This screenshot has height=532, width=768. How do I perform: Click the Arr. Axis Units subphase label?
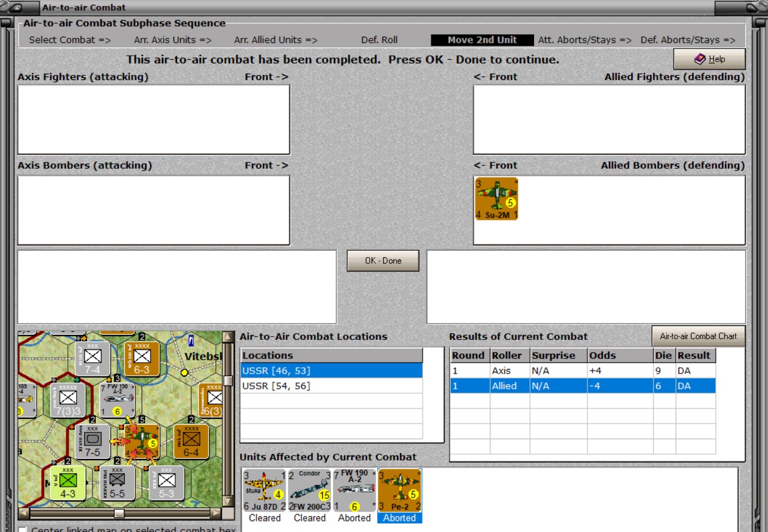173,40
